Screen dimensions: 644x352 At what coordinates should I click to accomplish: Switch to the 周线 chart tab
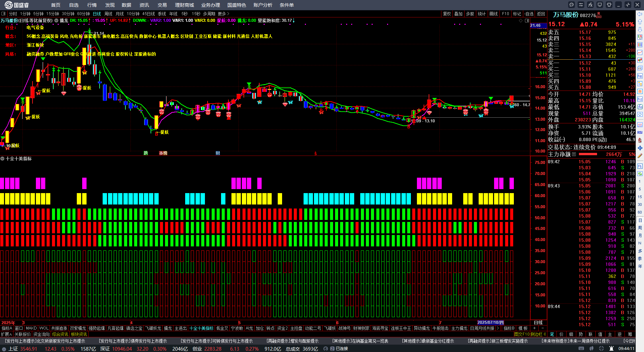tap(108, 14)
